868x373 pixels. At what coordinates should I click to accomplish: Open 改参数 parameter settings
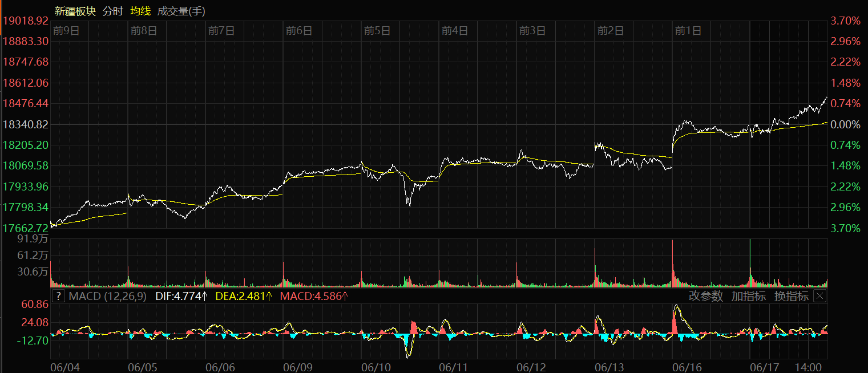coord(705,296)
